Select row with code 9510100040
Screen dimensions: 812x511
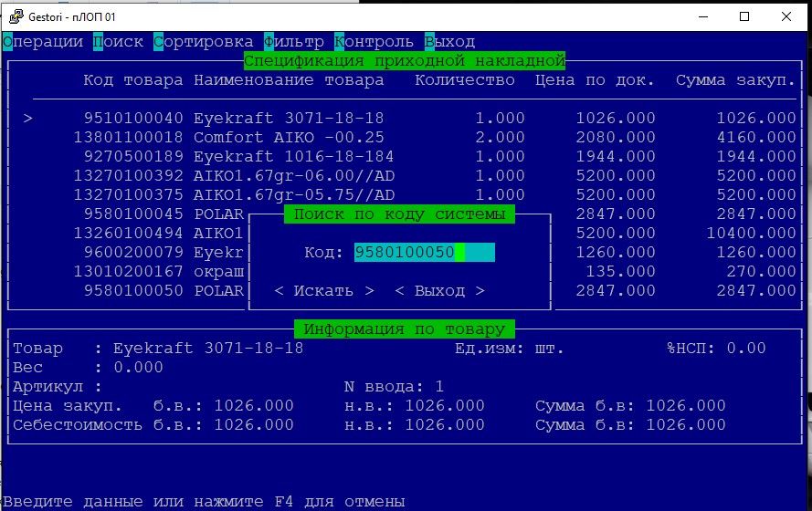click(x=409, y=118)
